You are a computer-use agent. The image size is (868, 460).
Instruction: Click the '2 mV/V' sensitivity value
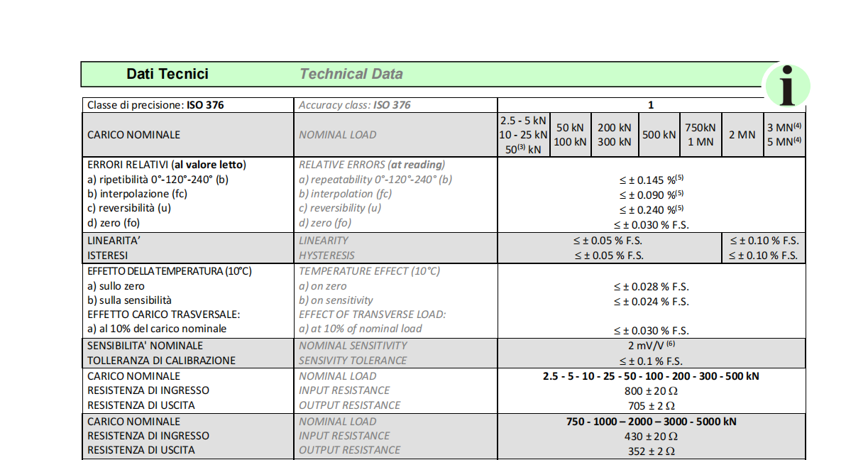(x=651, y=346)
